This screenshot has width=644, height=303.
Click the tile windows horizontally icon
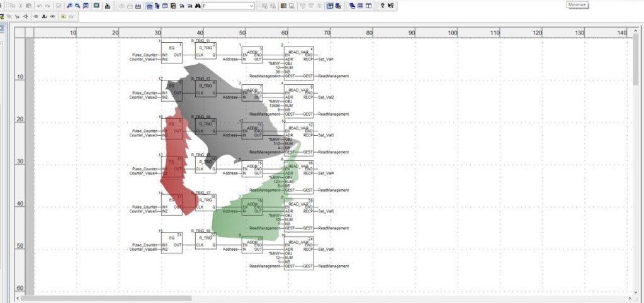pos(359,6)
